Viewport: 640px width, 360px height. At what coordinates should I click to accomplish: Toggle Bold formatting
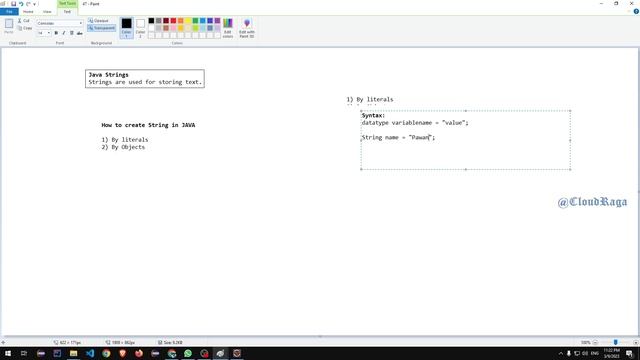click(x=56, y=33)
